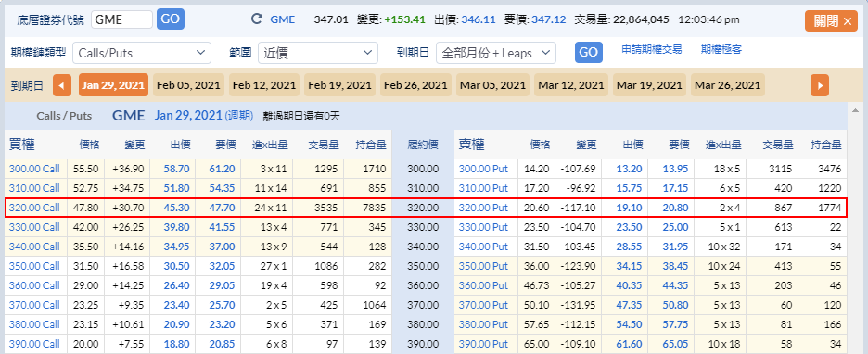Viewport: 868px width, 354px height.
Task: Open the 340.00 Call option
Action: 34,247
